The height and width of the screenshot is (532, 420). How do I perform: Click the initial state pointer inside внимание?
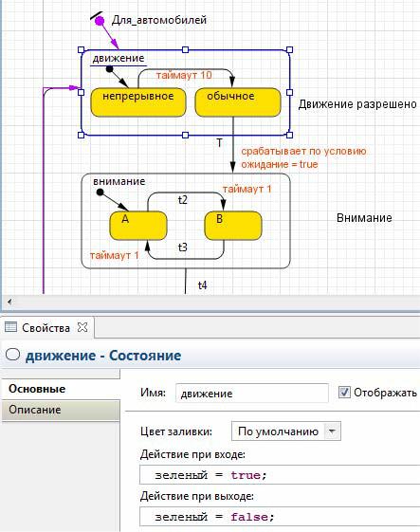100,193
